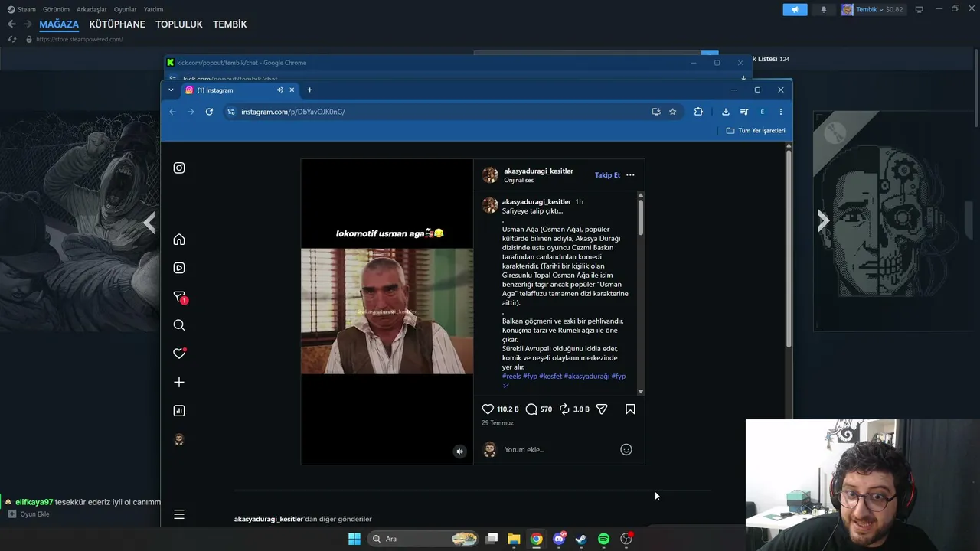
Task: Mute video with speaker button on reel
Action: click(459, 452)
